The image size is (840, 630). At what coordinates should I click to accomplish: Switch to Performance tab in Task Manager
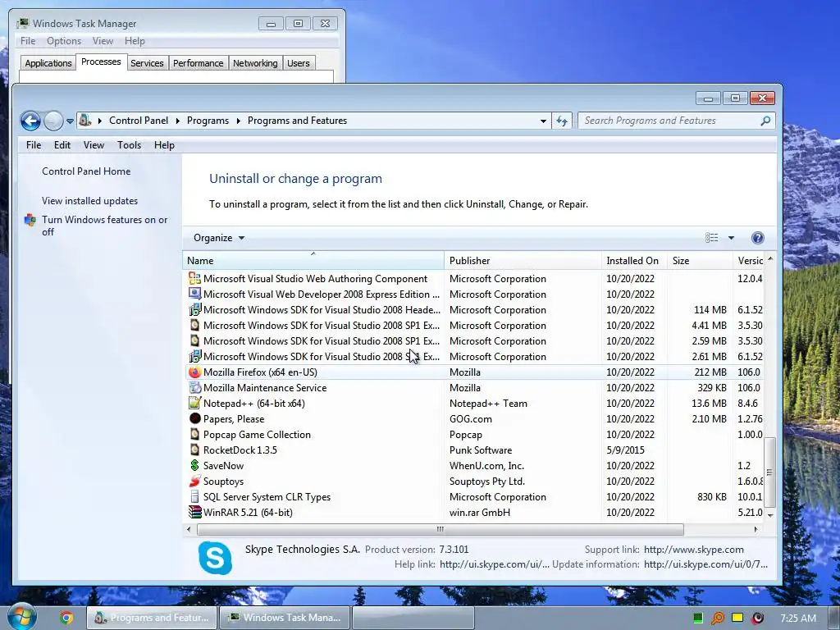(199, 63)
